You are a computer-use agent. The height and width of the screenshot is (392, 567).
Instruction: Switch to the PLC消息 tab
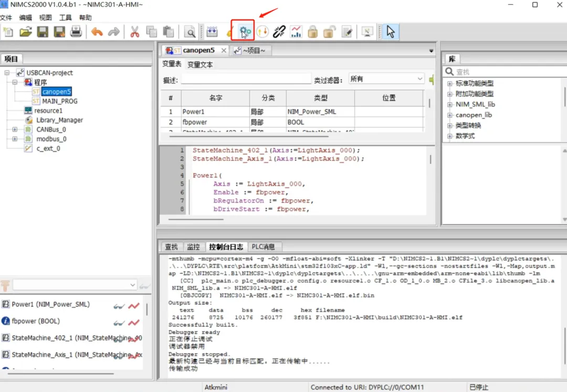coord(263,247)
